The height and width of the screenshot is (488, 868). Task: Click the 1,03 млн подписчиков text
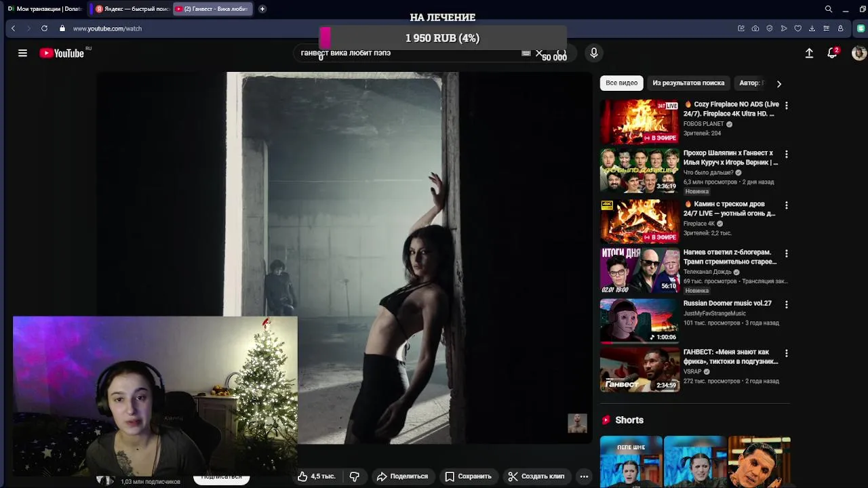151,482
